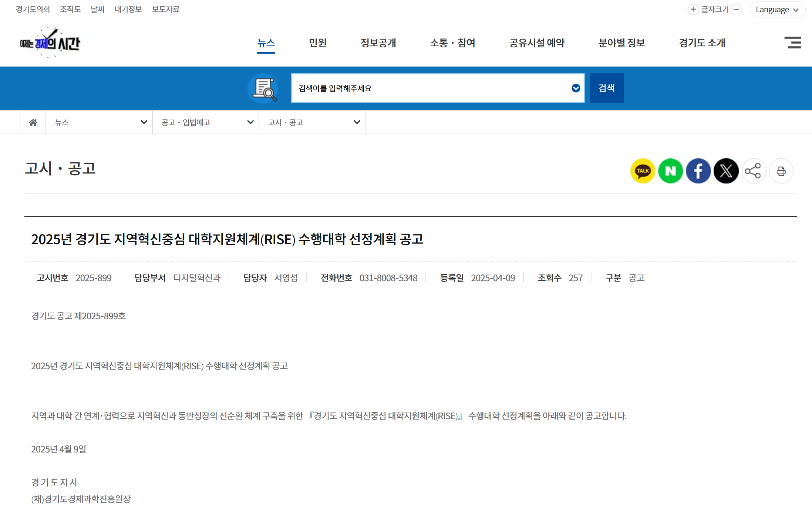Decrease font size with minus button
812x532 pixels.
point(737,9)
